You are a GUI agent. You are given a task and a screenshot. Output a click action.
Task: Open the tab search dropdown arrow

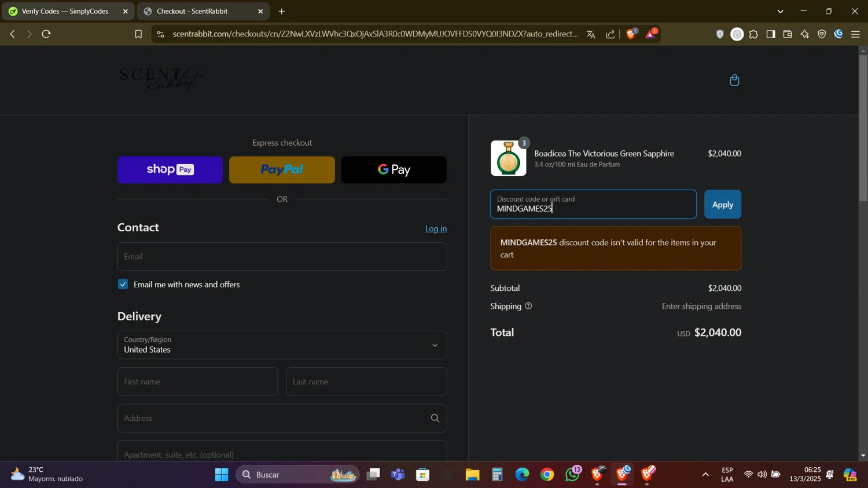tap(780, 11)
